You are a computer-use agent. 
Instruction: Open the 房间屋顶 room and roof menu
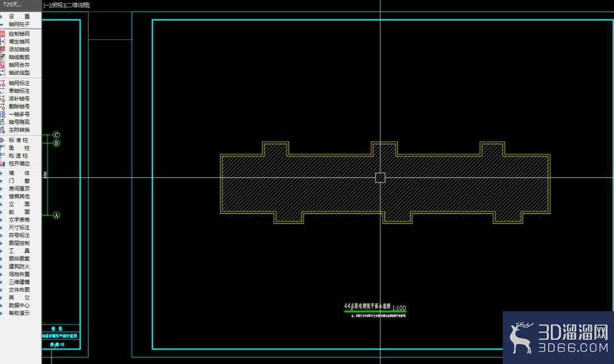click(x=19, y=188)
